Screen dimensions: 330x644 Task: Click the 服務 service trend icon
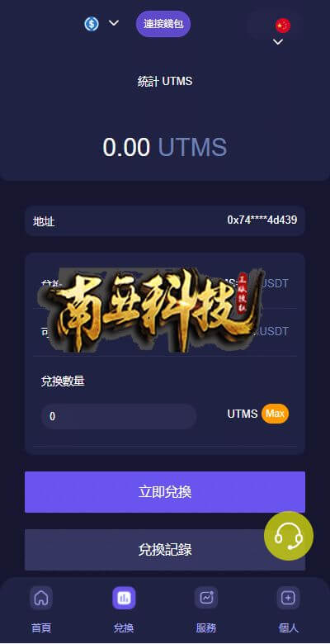(x=206, y=598)
